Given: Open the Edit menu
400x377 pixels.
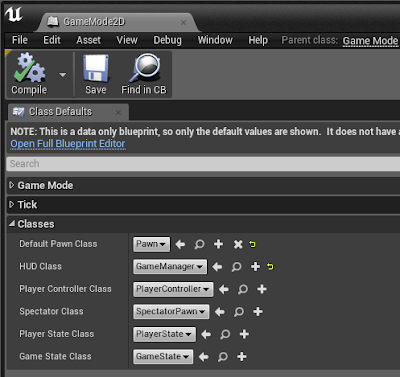Looking at the screenshot, I should pos(52,40).
